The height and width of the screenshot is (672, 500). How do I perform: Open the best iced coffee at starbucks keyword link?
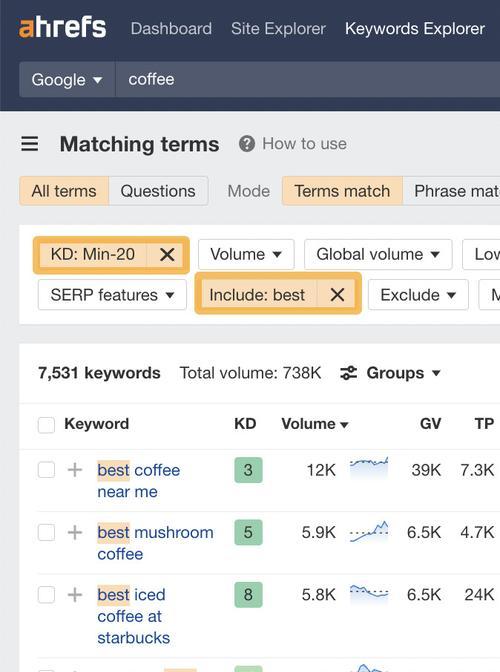click(133, 616)
